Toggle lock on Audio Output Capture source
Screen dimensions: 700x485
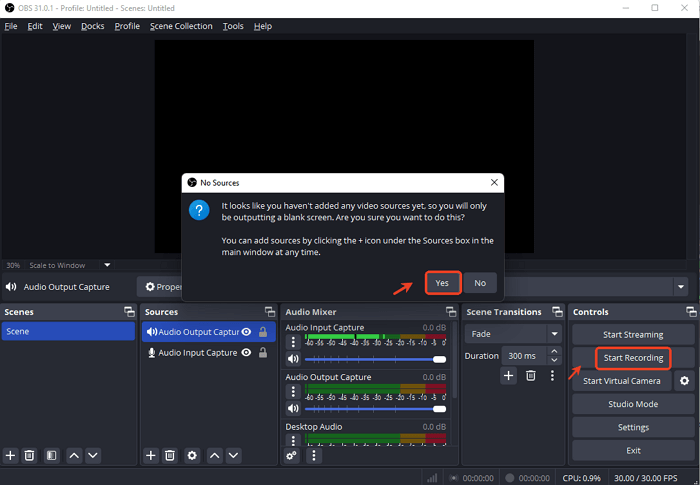263,332
